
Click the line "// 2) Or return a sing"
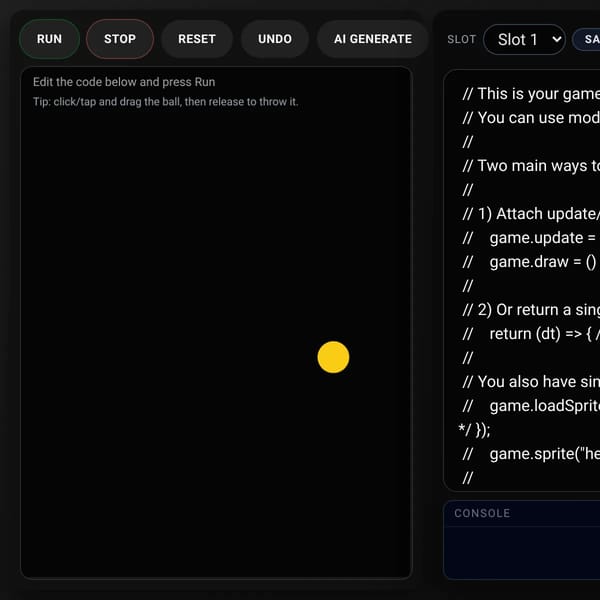pyautogui.click(x=531, y=310)
